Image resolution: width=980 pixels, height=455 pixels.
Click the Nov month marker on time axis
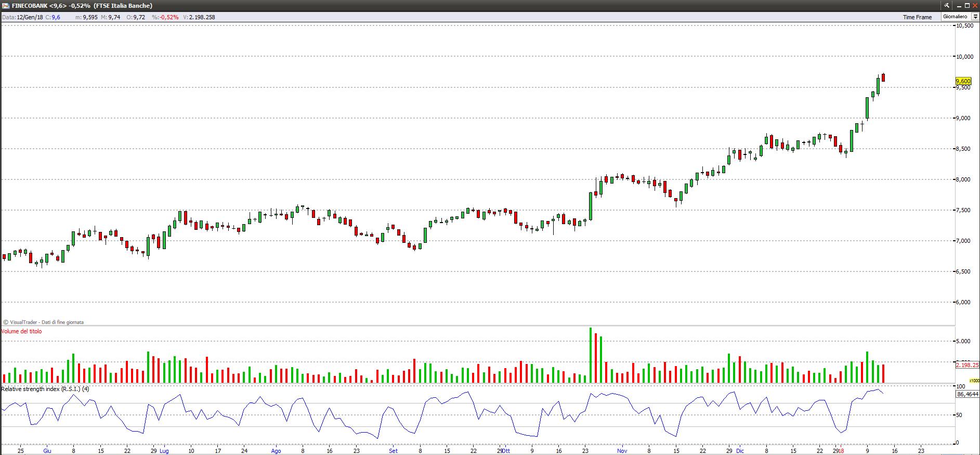(622, 451)
